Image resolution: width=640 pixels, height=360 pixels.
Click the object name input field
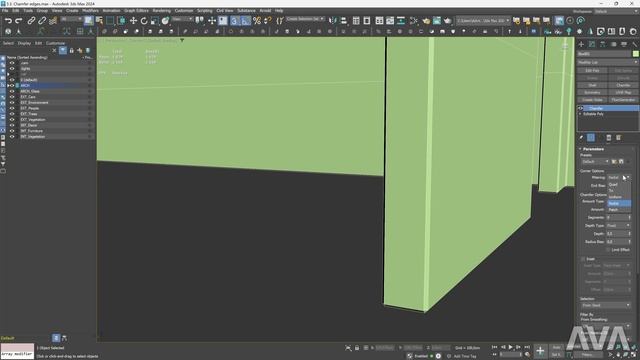point(604,54)
